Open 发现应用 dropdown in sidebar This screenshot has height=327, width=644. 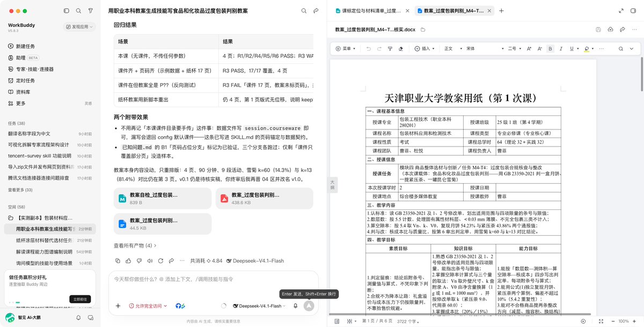coord(80,26)
